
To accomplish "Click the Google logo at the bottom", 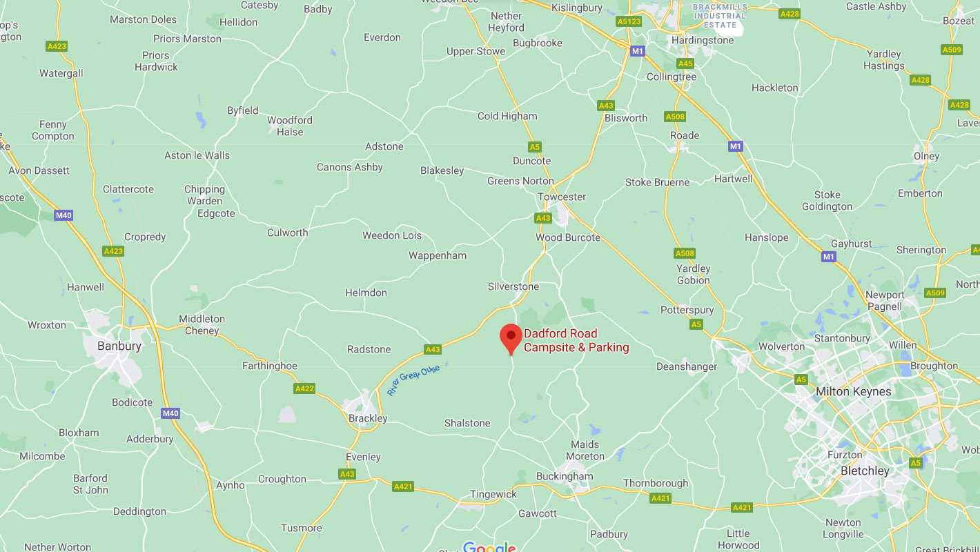I will pos(489,547).
